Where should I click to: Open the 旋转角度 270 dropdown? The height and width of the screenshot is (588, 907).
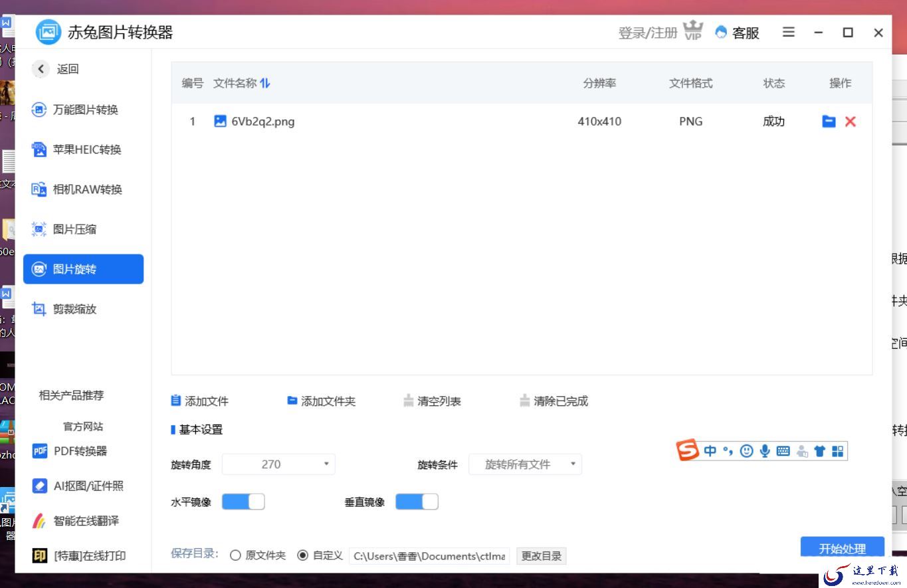point(278,464)
